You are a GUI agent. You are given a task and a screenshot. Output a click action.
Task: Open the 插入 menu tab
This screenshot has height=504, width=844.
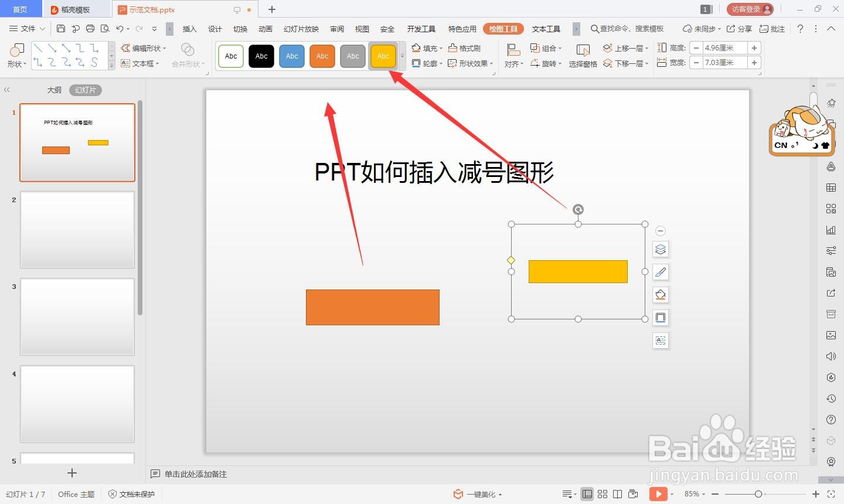coord(189,28)
